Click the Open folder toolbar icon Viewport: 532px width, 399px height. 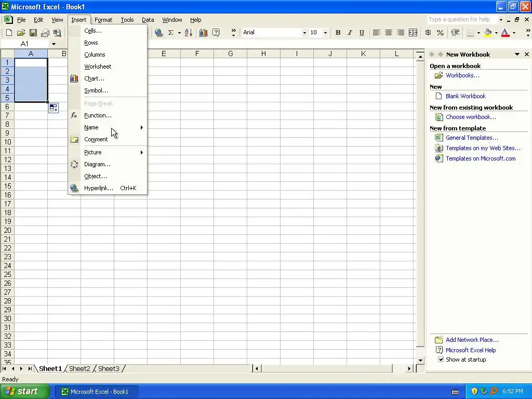pyautogui.click(x=21, y=33)
